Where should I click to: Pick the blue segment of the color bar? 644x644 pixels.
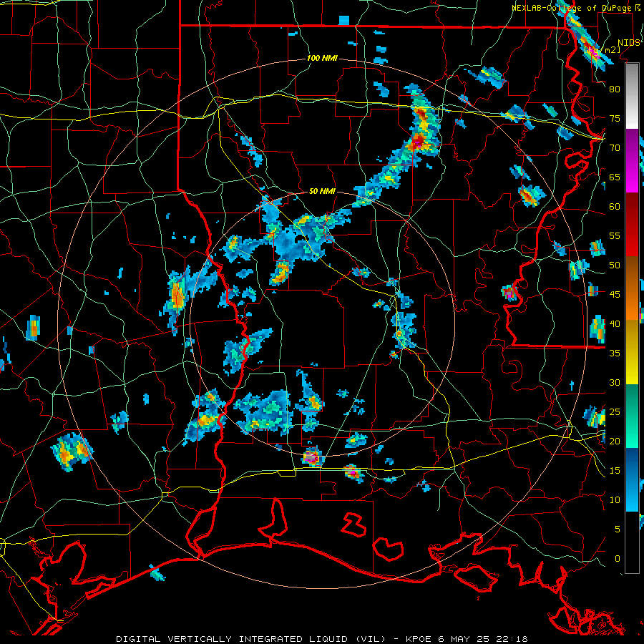(633, 479)
